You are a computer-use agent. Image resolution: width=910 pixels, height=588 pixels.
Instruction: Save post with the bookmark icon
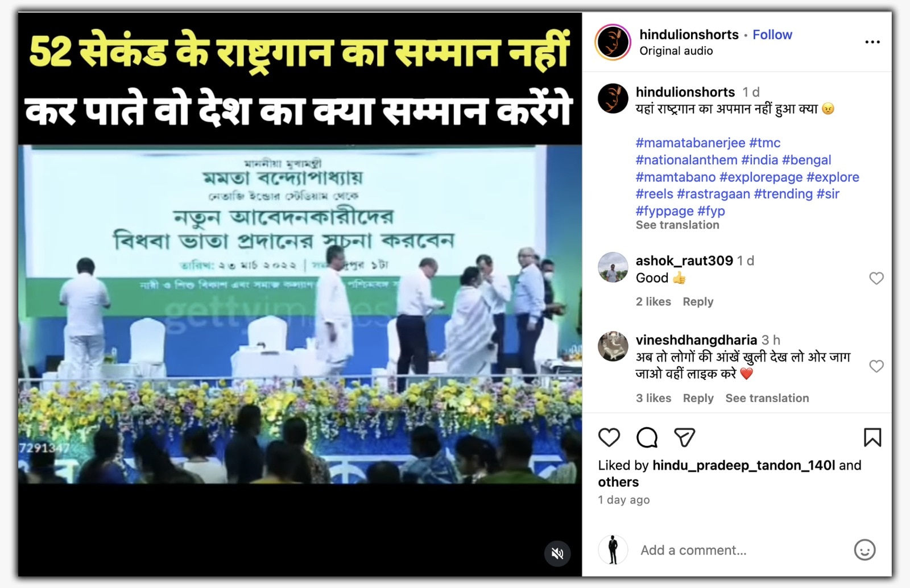tap(872, 437)
